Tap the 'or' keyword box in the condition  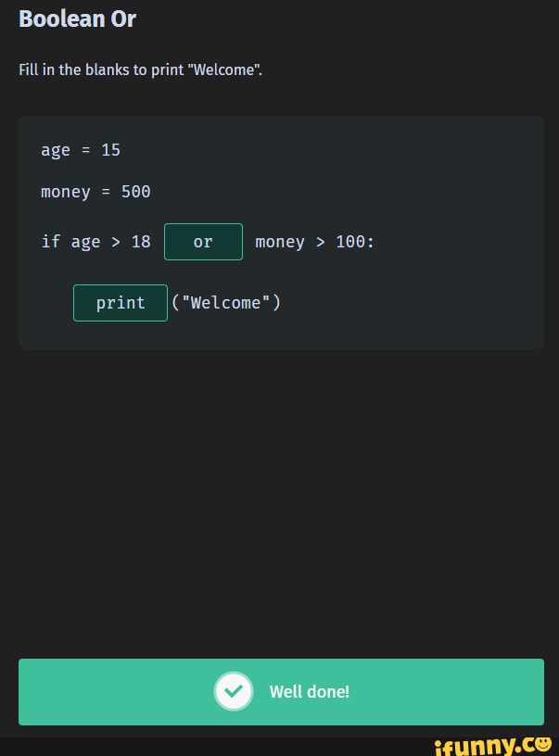pyautogui.click(x=203, y=241)
